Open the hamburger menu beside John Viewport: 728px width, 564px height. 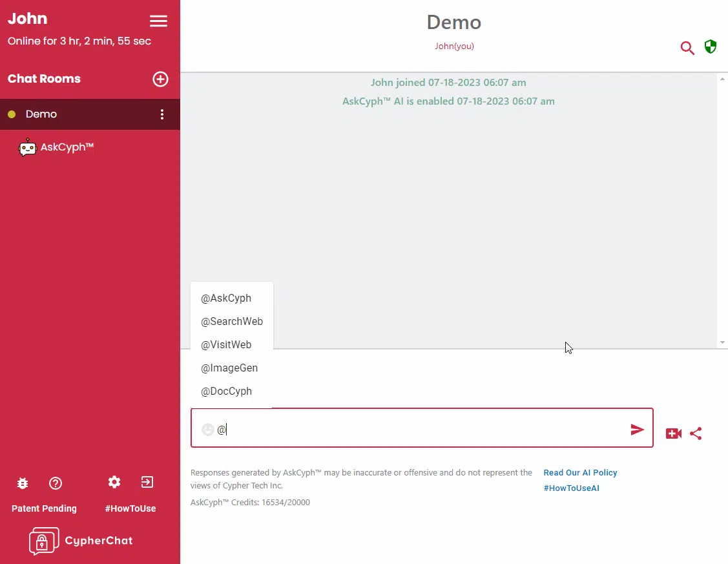[158, 21]
